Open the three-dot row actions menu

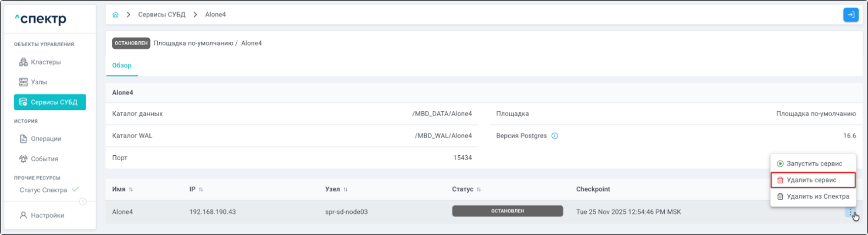pyautogui.click(x=850, y=212)
